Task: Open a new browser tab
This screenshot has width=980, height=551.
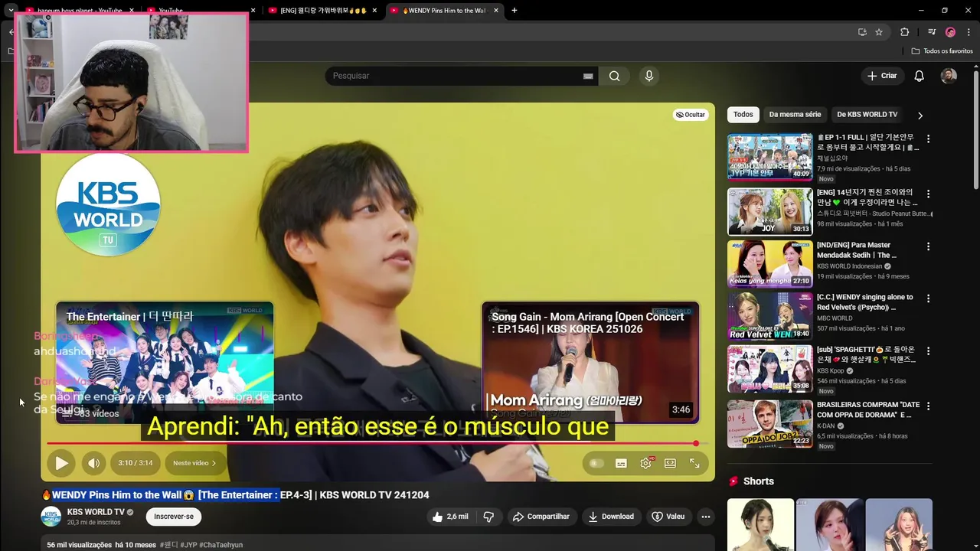Action: click(514, 11)
